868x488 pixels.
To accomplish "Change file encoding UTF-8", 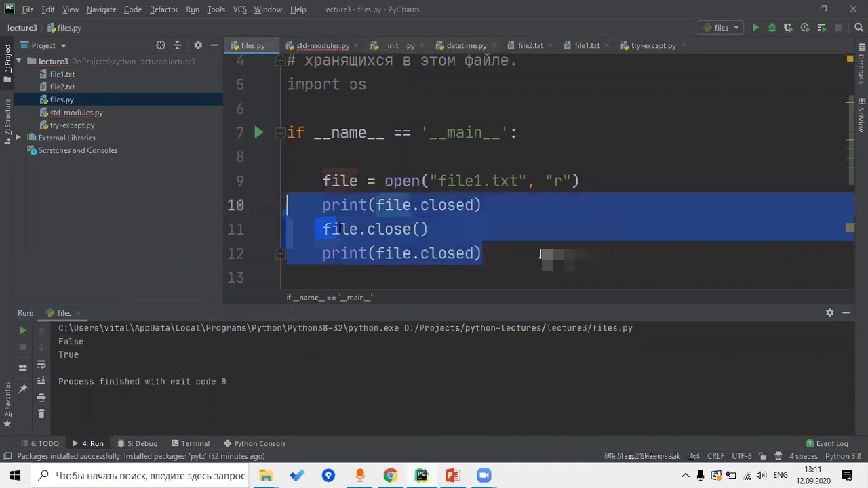I will 742,456.
